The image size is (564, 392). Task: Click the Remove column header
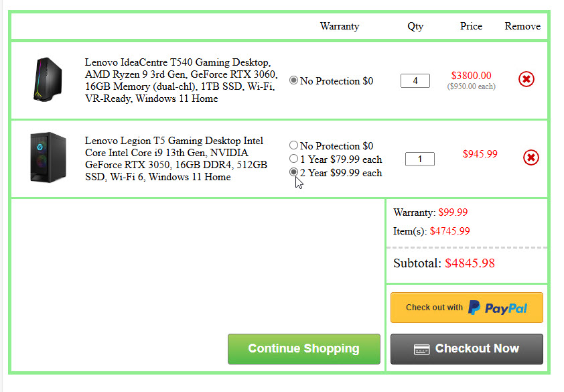point(522,26)
